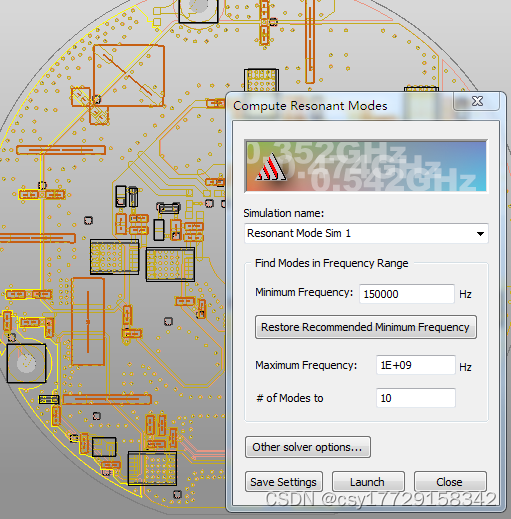Screen dimensions: 511x519
Task: Click the Minimum Frequency input field
Action: (407, 294)
